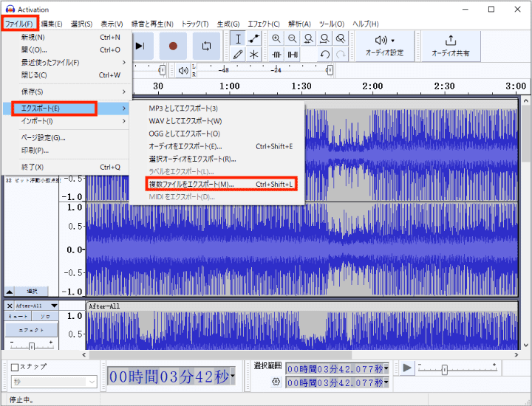Open the エフェクト(C) menu
This screenshot has height=406, width=532.
pyautogui.click(x=264, y=24)
